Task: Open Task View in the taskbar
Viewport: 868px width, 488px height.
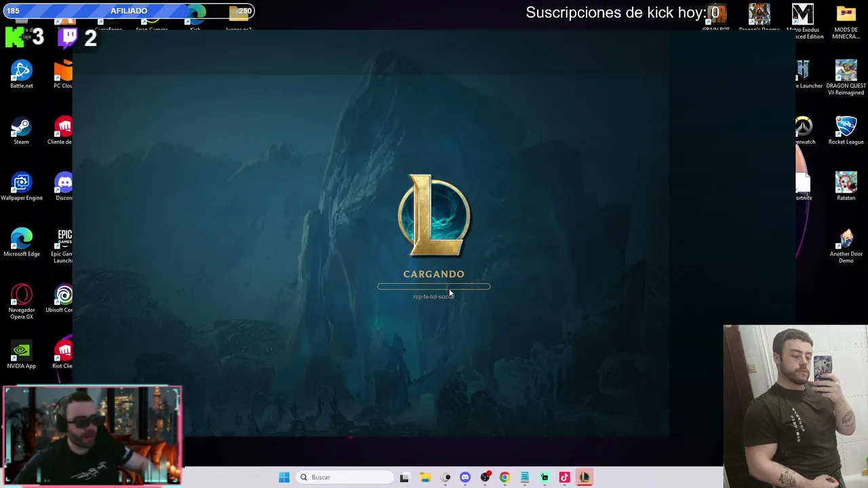Action: click(404, 477)
